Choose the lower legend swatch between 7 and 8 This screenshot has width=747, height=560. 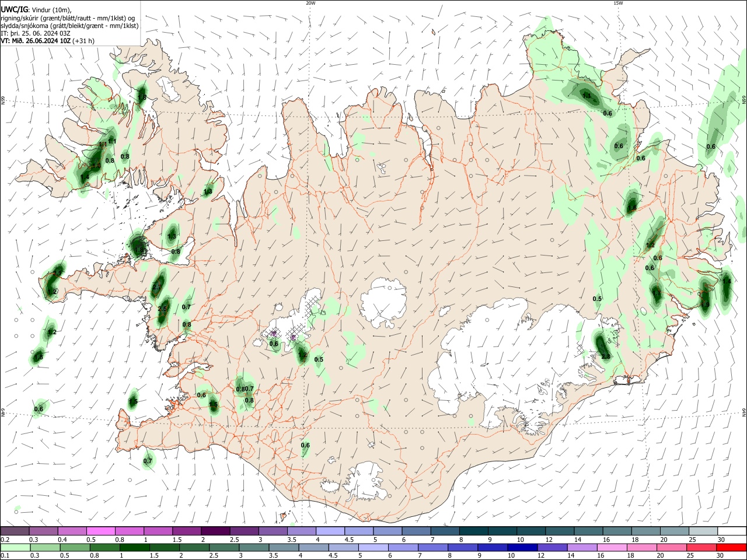pos(433,547)
